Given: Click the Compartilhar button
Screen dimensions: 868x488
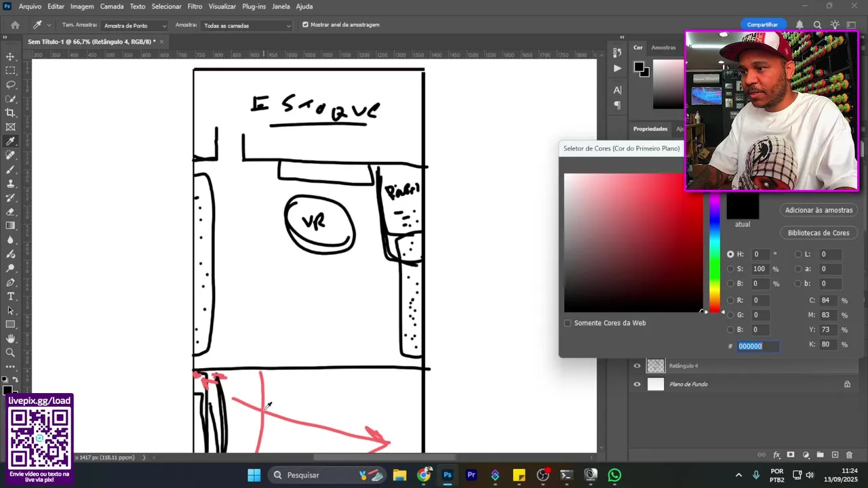Looking at the screenshot, I should click(x=762, y=24).
